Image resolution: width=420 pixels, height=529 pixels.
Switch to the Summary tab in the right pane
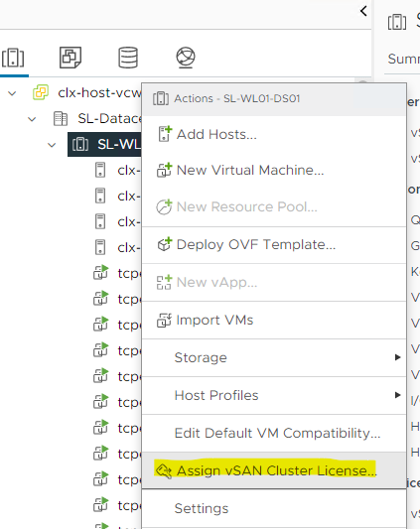(x=403, y=59)
